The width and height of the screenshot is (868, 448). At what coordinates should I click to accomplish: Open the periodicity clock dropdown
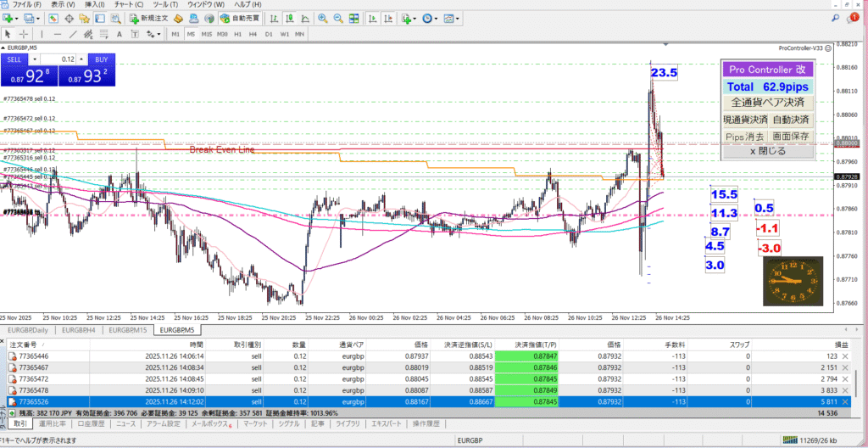(437, 18)
